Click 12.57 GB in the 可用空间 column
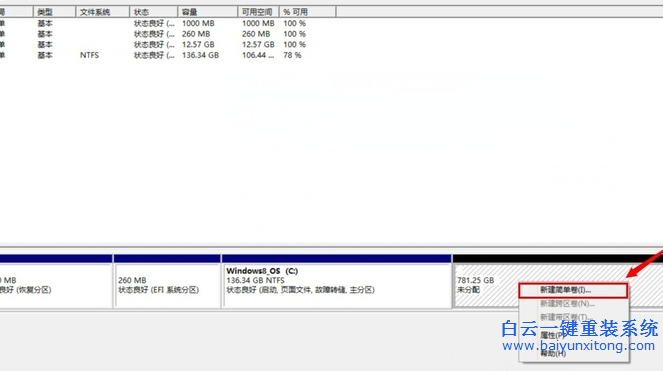 258,44
